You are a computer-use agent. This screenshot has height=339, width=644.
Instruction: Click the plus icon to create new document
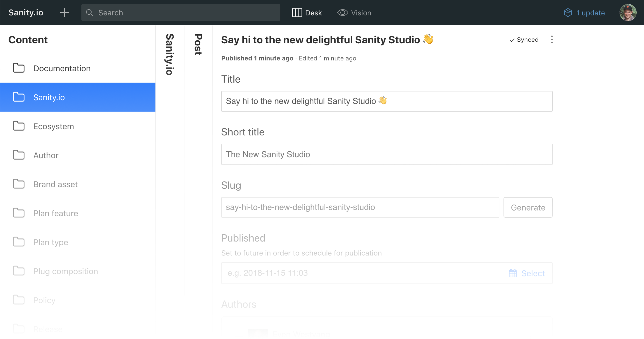(65, 13)
